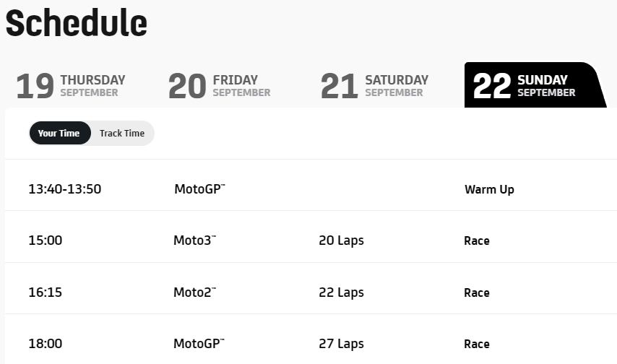
Task: Open the Sunday 22 September tab
Action: click(535, 85)
